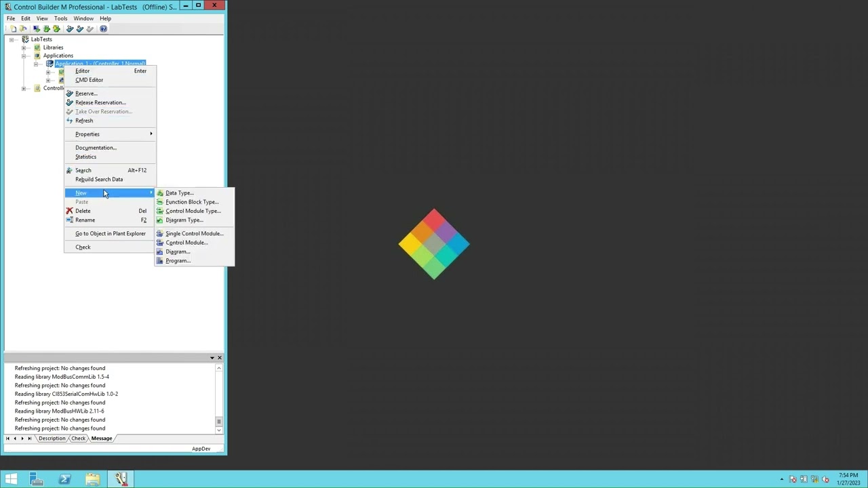Collapse the Applications tree node
Viewport: 868px width, 488px height.
coord(24,56)
